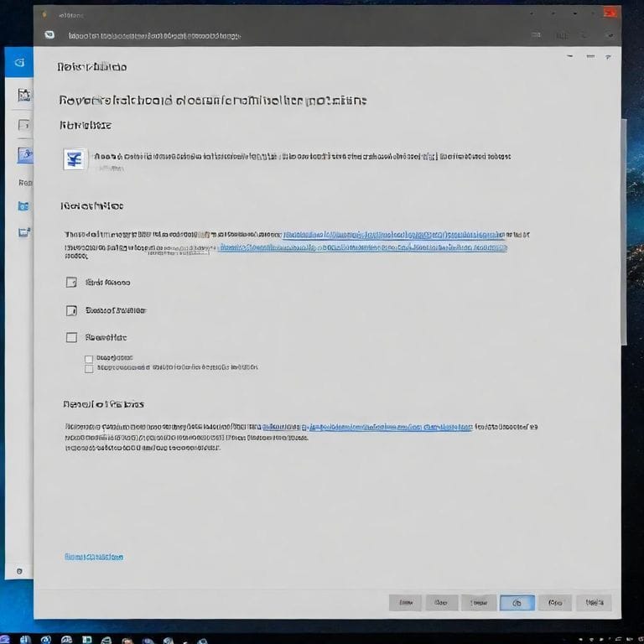This screenshot has width=644, height=644.
Task: Click the vertical scrollbar on the dialog's right edge
Action: [624, 232]
